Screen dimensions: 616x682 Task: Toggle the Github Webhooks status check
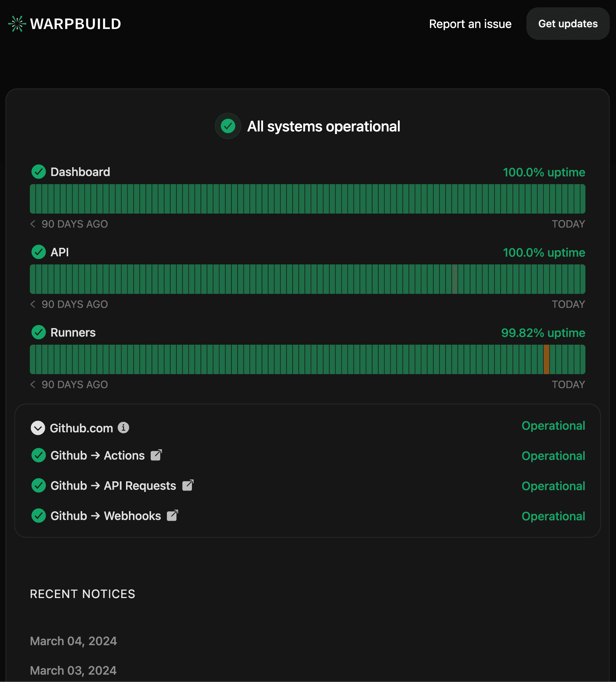[x=38, y=516]
